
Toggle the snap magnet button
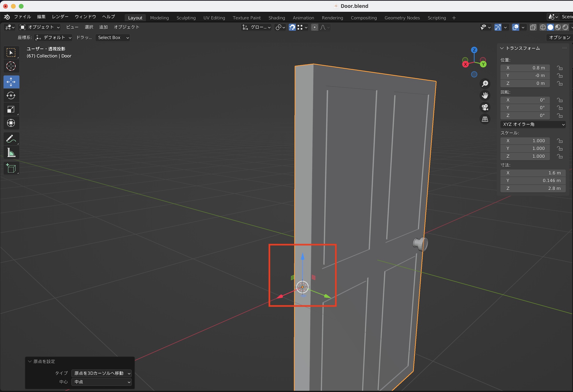coord(292,27)
